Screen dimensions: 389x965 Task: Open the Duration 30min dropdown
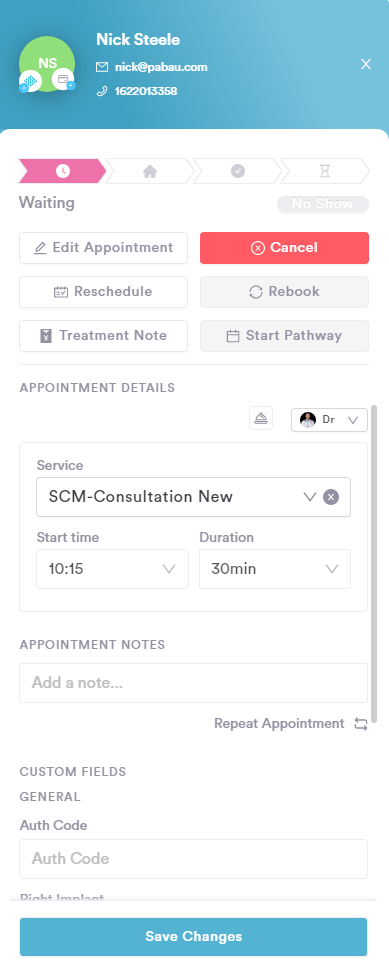coord(275,569)
